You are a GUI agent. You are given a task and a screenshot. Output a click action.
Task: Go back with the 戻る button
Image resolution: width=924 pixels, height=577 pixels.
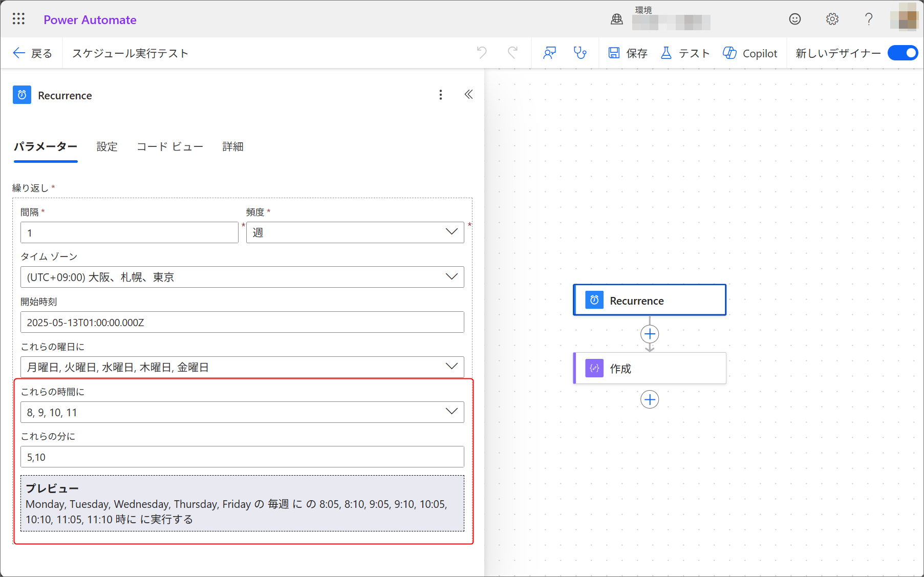point(33,53)
